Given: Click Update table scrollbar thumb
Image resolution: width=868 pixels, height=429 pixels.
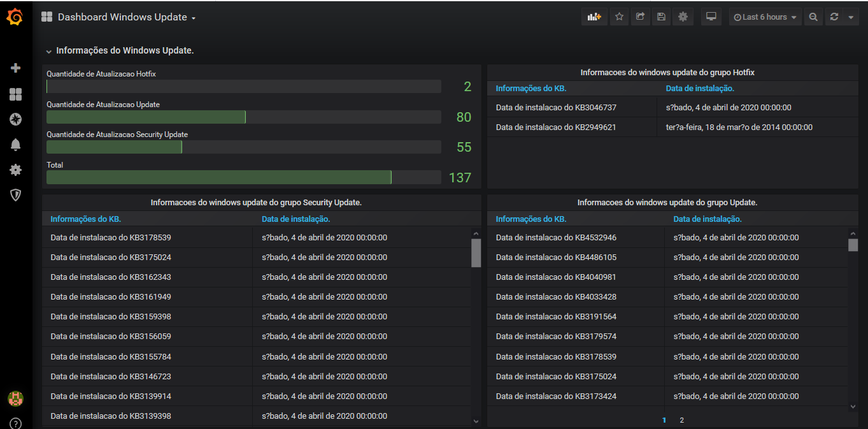Looking at the screenshot, I should pyautogui.click(x=853, y=245).
